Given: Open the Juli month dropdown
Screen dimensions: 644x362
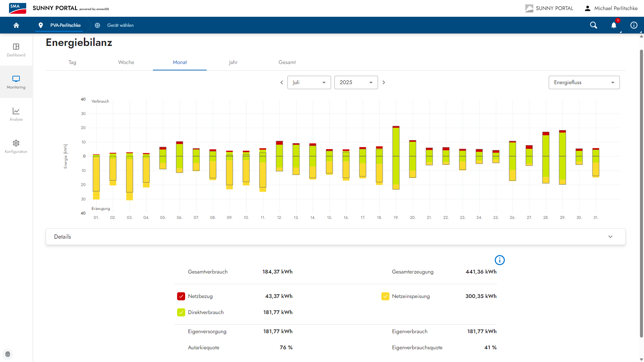Looking at the screenshot, I should [x=309, y=82].
